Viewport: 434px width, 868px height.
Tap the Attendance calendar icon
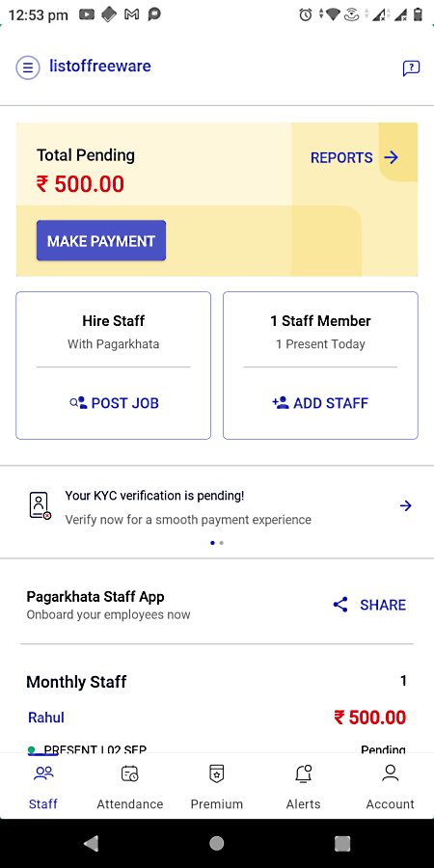(x=130, y=773)
